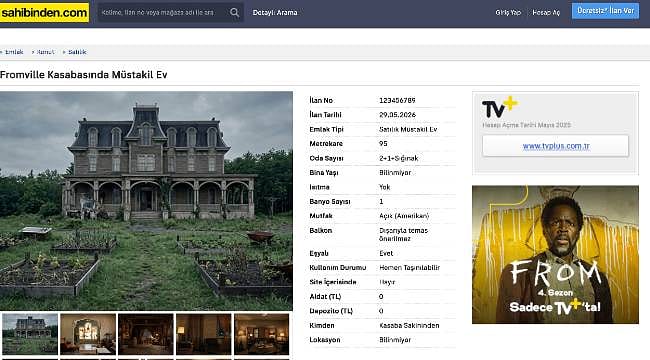Select the living room thumbnail
This screenshot has width=650, height=360.
(x=262, y=334)
